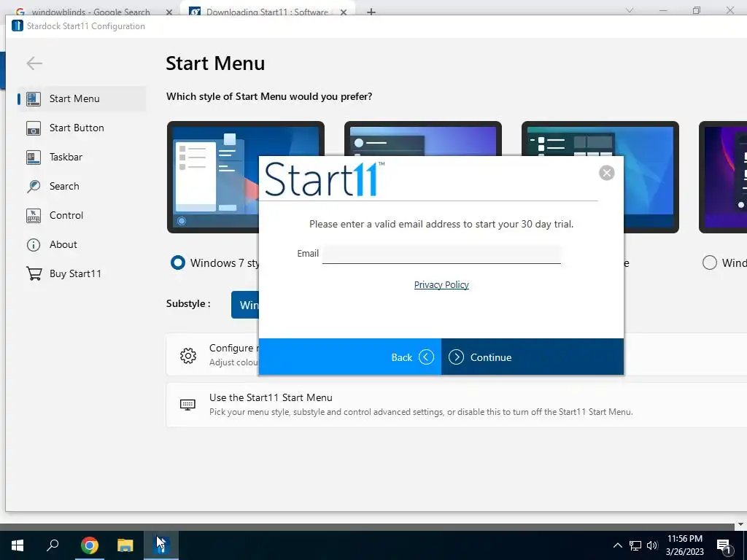Screen dimensions: 747x560
Task: Click the gear icon beside Configure menu
Action: (x=188, y=355)
